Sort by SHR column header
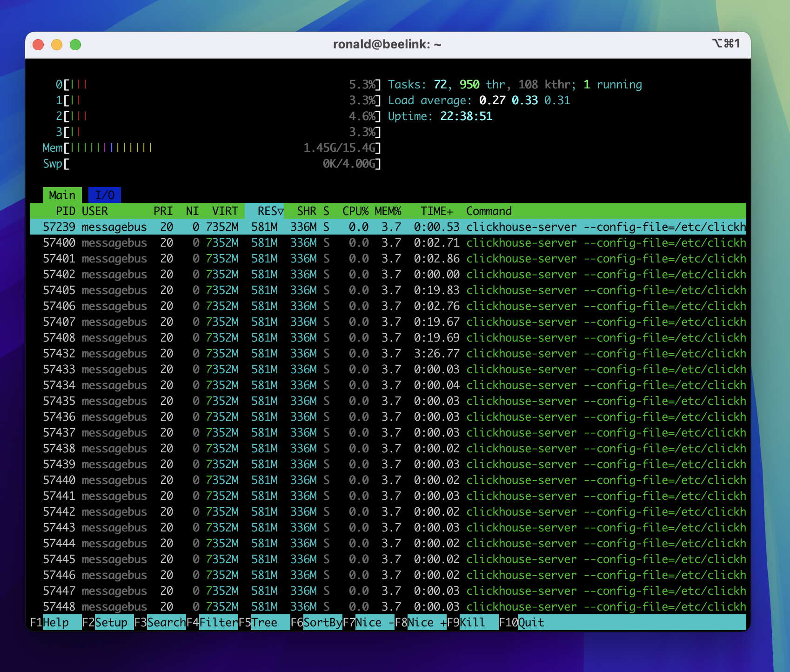 point(307,211)
